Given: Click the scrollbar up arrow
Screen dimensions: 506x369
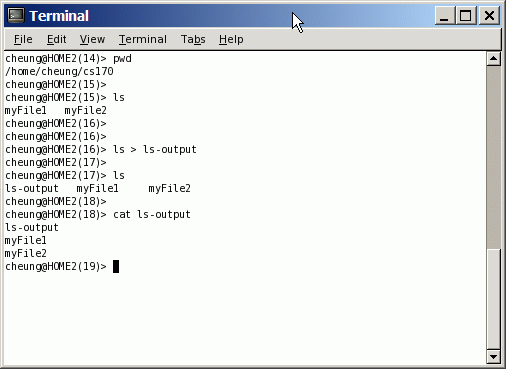Looking at the screenshot, I should click(493, 59).
